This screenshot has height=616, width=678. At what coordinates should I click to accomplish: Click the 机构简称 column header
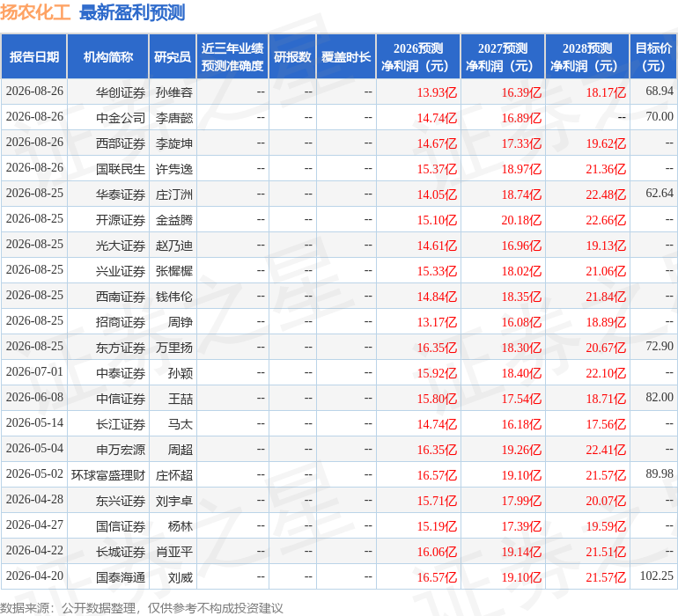tap(108, 56)
